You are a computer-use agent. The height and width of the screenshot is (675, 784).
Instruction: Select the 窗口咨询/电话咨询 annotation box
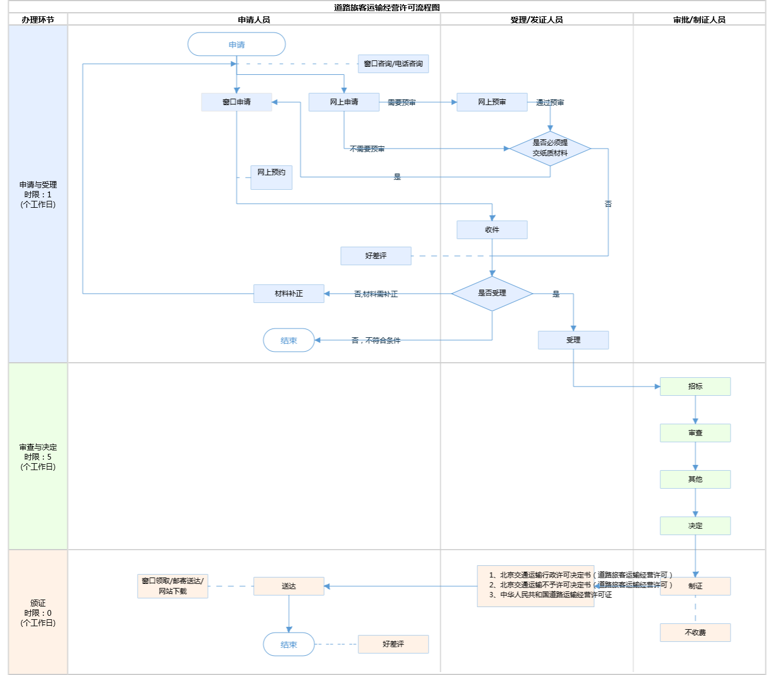point(393,64)
